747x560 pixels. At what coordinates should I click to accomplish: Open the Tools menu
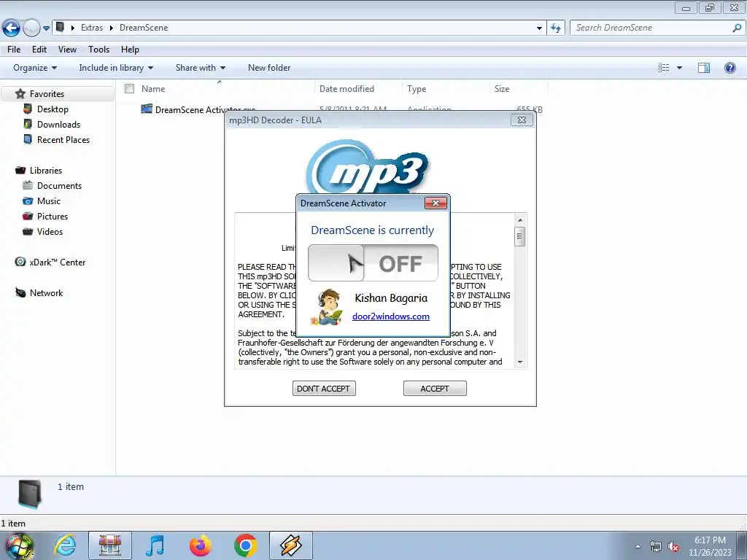tap(98, 50)
